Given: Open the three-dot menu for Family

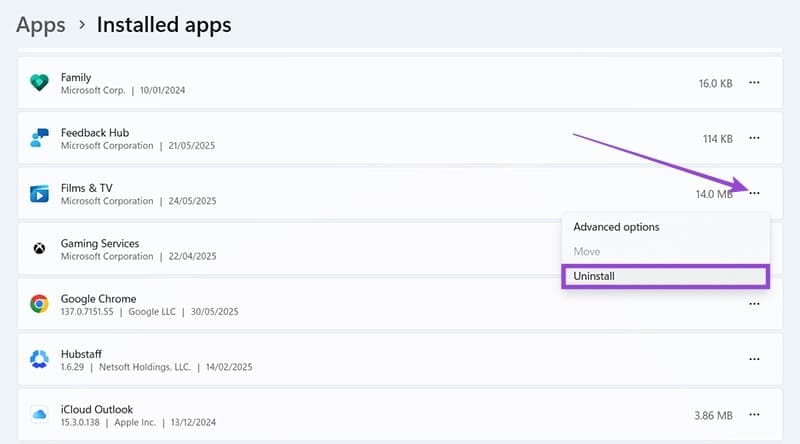Looking at the screenshot, I should pyautogui.click(x=754, y=83).
